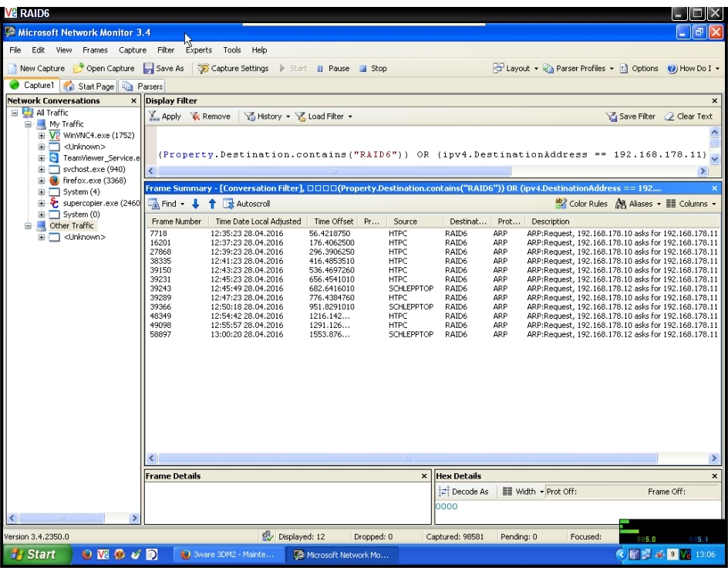
Task: Close the Frame Details panel
Action: click(x=424, y=476)
